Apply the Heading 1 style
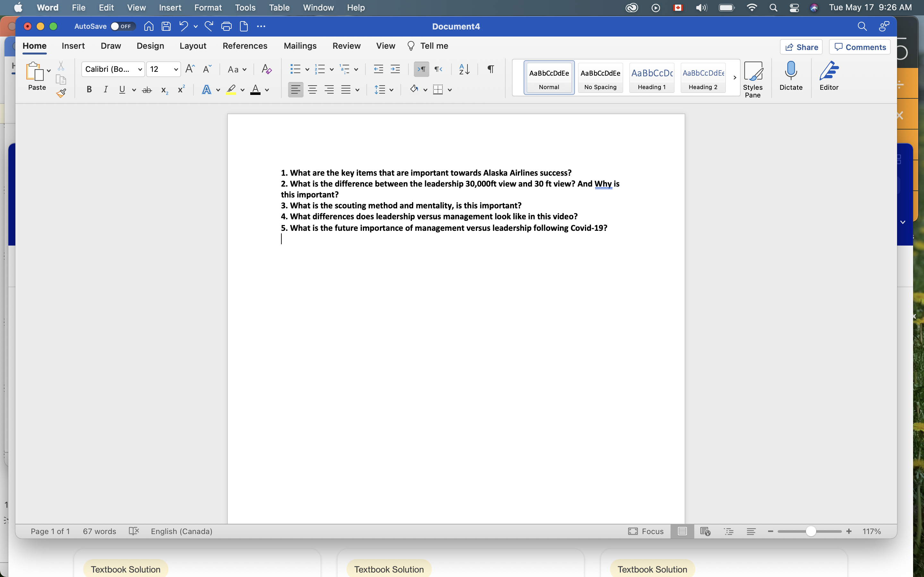The height and width of the screenshot is (577, 924). (x=651, y=78)
